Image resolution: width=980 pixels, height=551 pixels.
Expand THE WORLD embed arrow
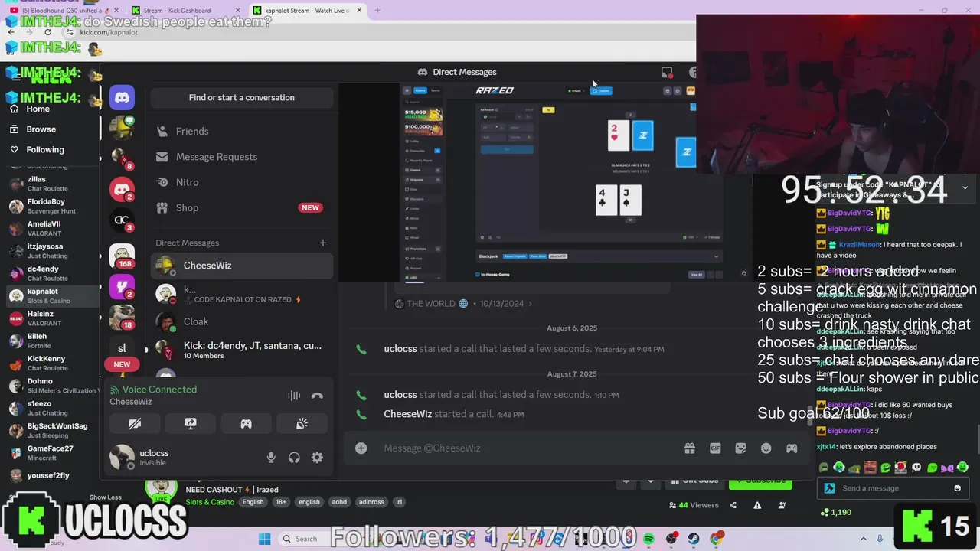coord(530,304)
